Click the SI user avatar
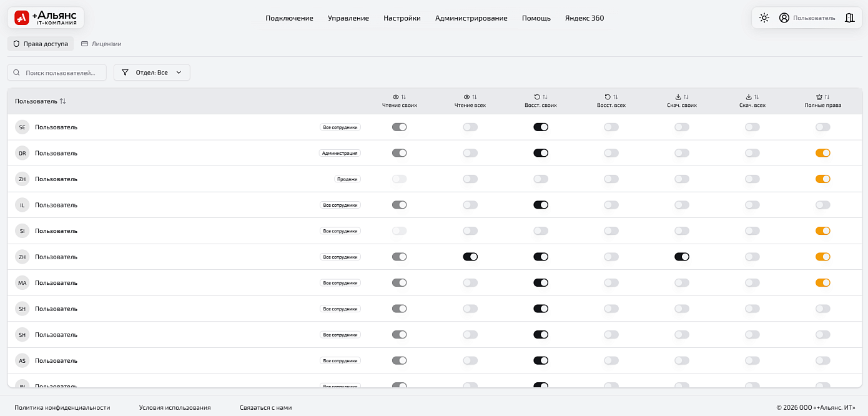The width and height of the screenshot is (868, 416). point(22,231)
